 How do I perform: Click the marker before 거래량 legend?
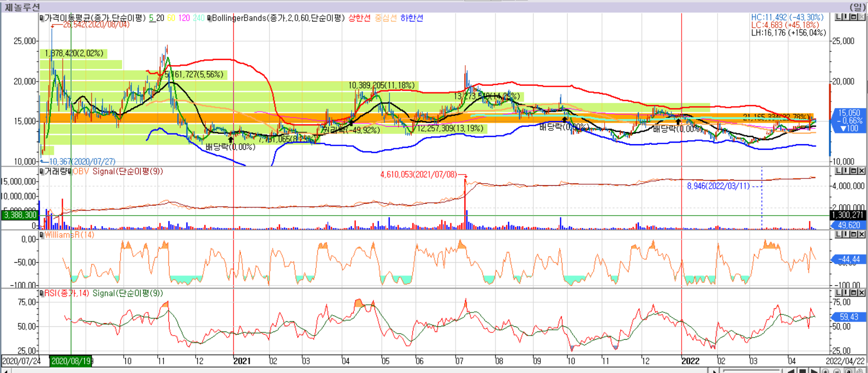pyautogui.click(x=42, y=171)
